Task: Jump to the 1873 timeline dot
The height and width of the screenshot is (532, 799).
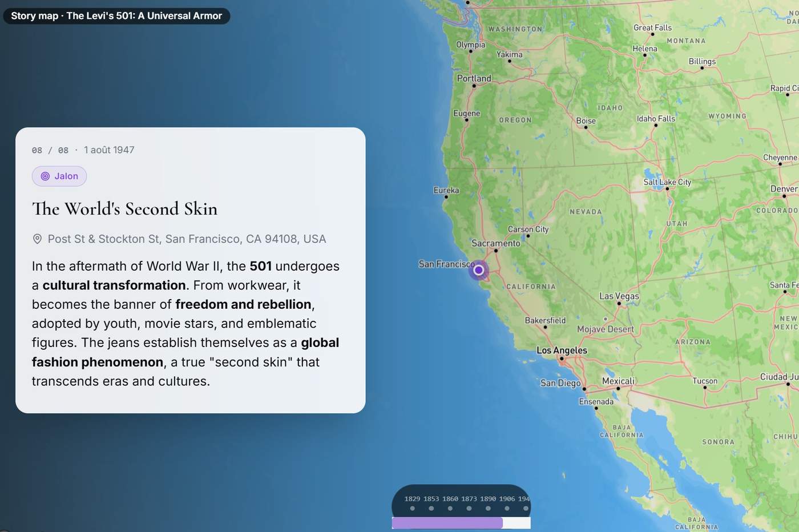Action: click(x=469, y=508)
